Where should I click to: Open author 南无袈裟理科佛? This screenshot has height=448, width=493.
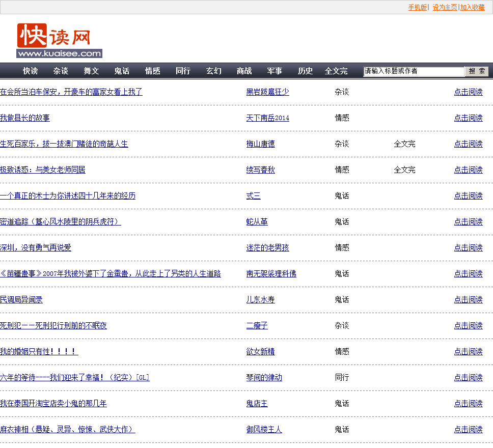tap(271, 273)
